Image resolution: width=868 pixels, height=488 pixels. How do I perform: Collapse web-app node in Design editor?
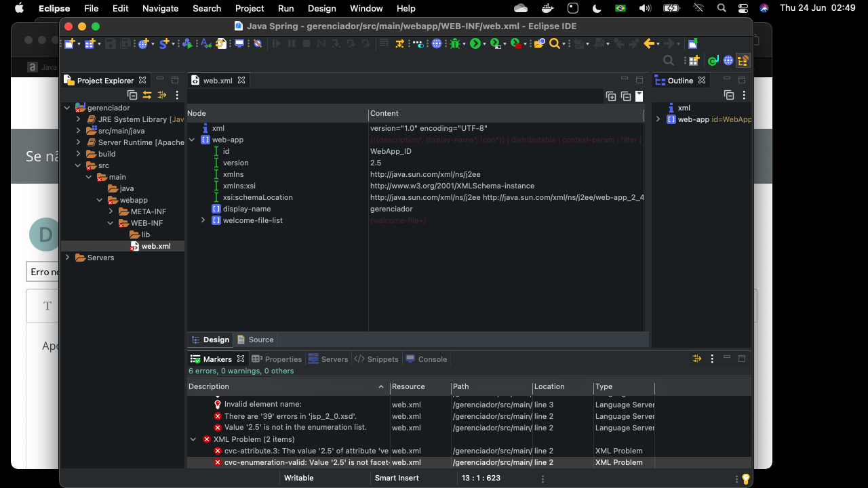192,140
